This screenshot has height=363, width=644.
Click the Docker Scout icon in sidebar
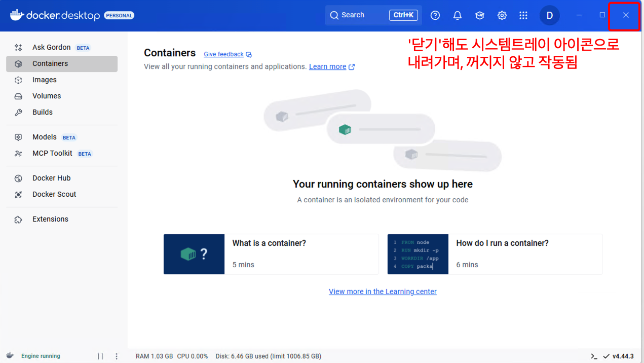pos(18,195)
